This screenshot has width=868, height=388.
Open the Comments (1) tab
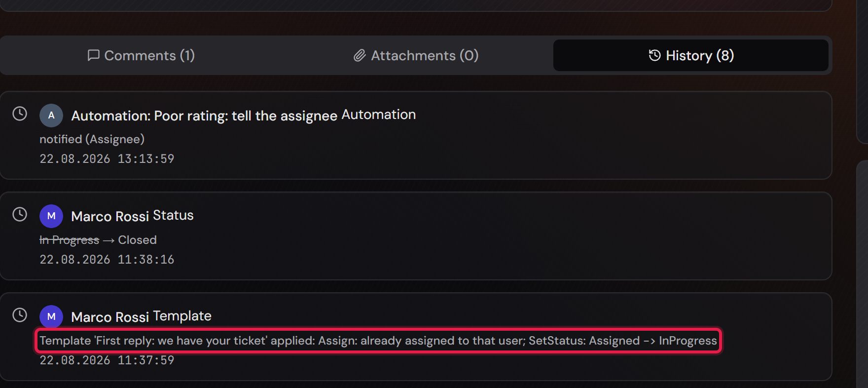141,55
